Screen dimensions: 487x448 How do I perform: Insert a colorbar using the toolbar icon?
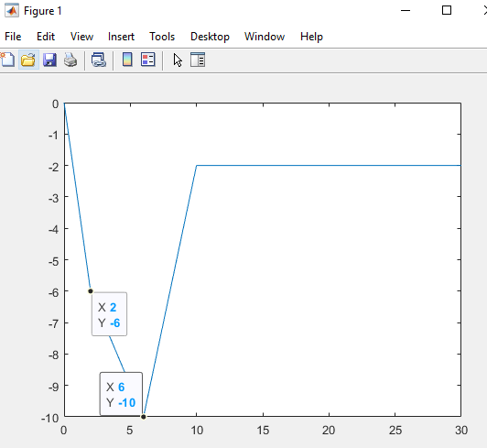127,60
